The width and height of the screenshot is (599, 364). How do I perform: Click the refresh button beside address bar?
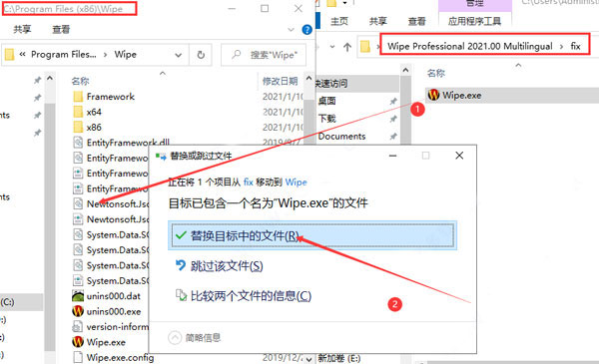[x=201, y=55]
